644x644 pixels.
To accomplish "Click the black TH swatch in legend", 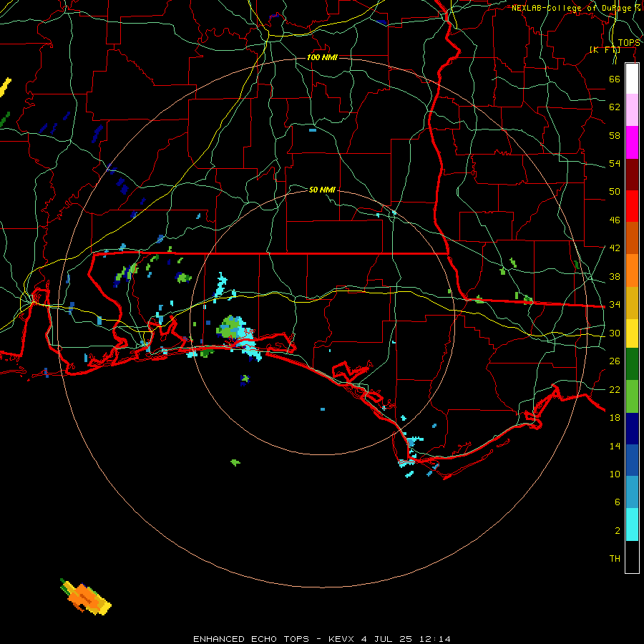I will [x=632, y=557].
